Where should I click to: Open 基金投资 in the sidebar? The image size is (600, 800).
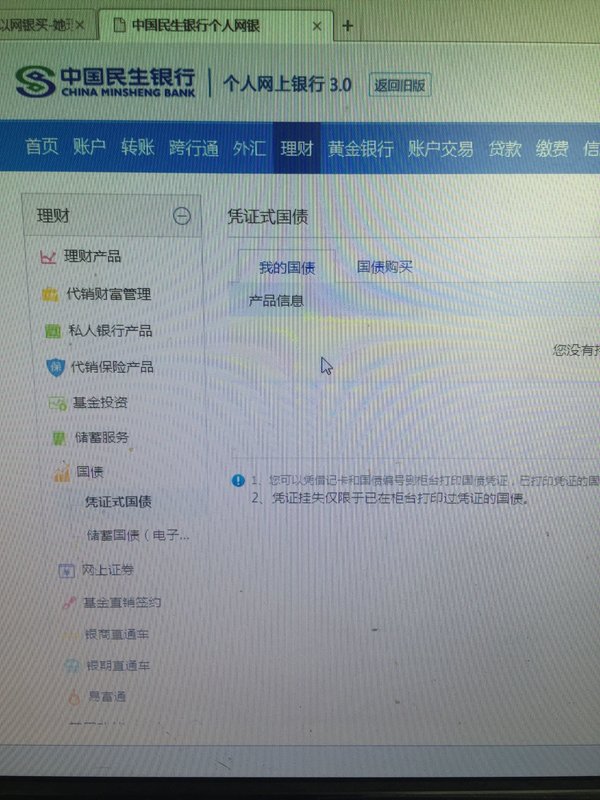pyautogui.click(x=100, y=403)
